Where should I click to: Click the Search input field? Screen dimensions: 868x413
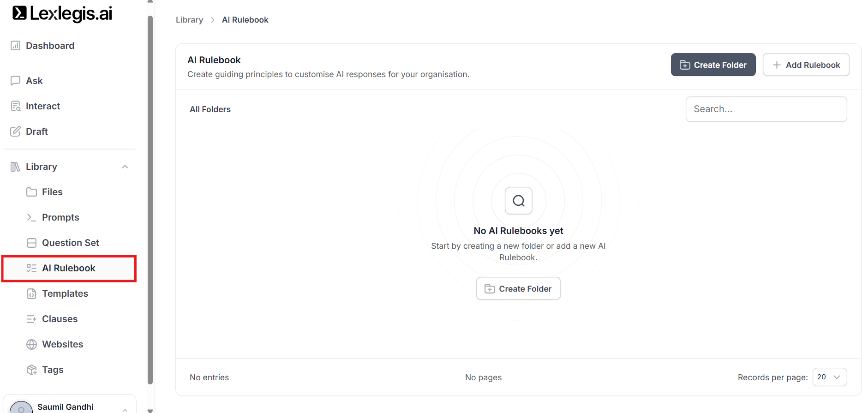(766, 109)
